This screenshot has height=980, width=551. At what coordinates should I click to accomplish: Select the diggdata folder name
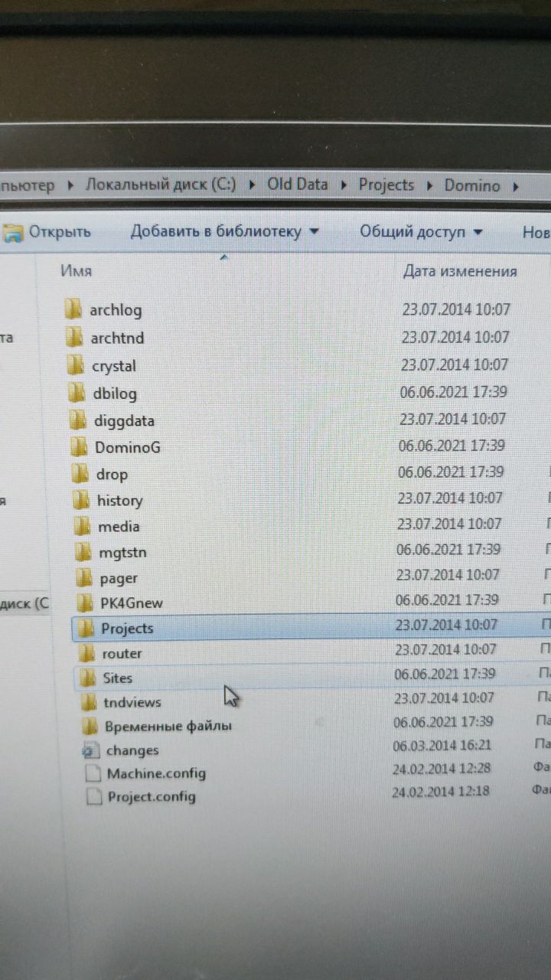point(124,420)
